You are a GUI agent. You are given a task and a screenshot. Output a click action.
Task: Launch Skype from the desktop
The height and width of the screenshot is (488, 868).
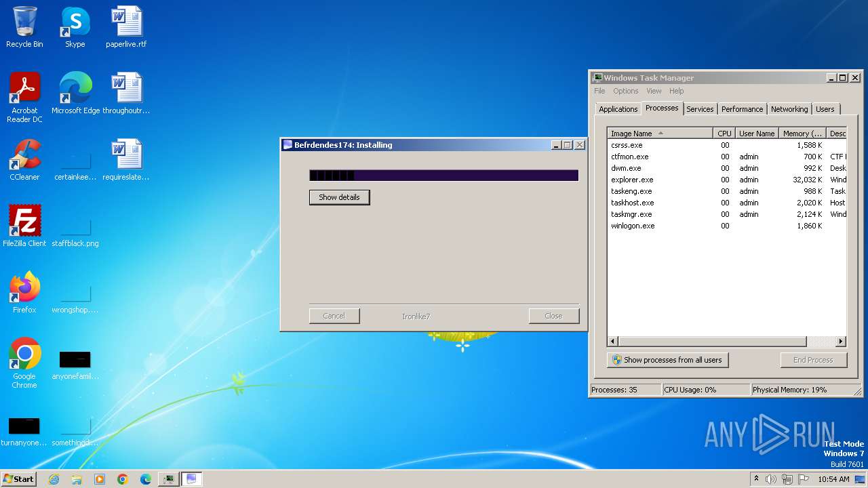tap(75, 27)
